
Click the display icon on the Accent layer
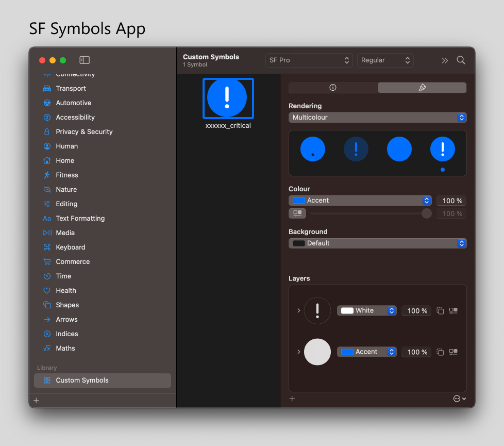453,352
